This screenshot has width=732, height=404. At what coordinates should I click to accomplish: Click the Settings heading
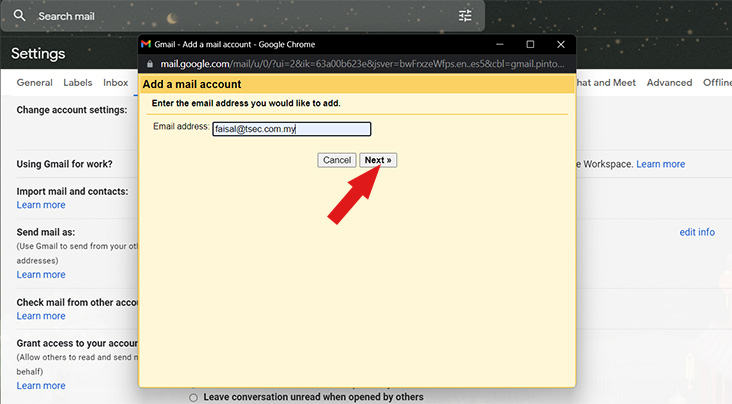38,54
